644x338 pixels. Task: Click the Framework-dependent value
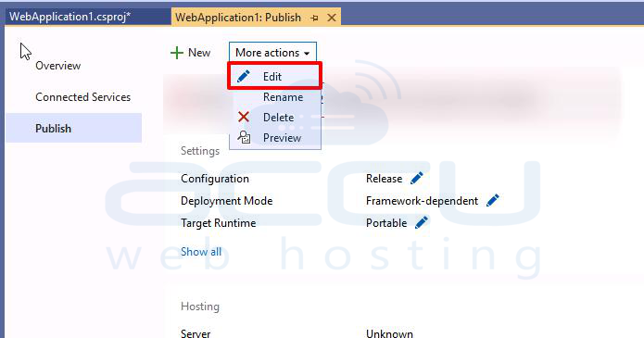422,201
